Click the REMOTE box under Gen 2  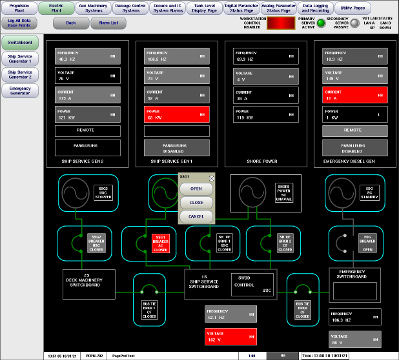[88, 131]
